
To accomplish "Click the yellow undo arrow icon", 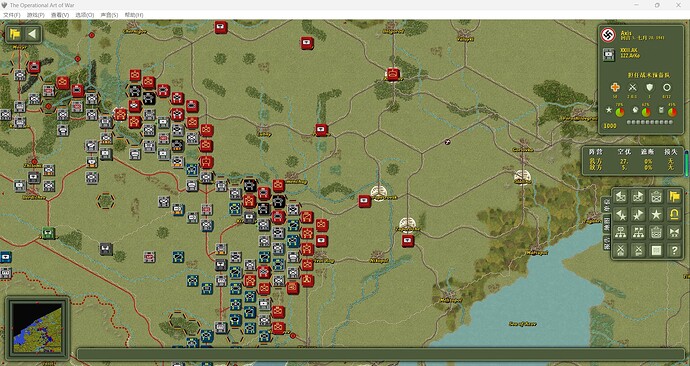I will (674, 215).
